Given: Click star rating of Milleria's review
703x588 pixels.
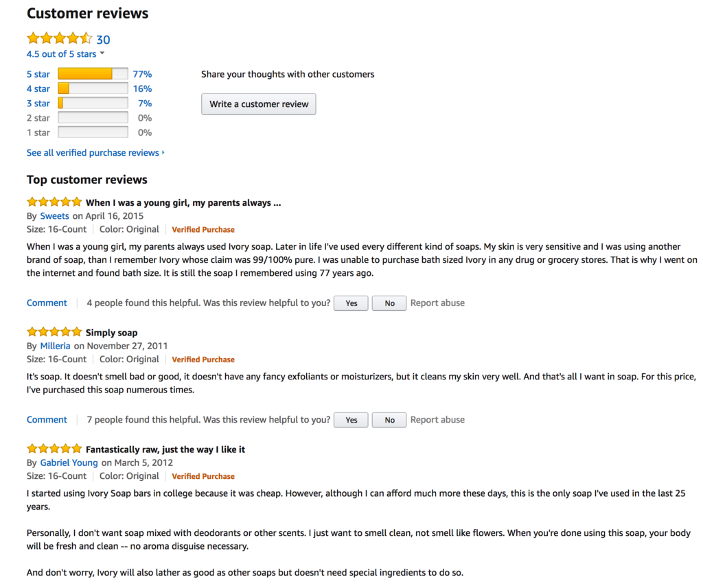Looking at the screenshot, I should click(x=54, y=332).
